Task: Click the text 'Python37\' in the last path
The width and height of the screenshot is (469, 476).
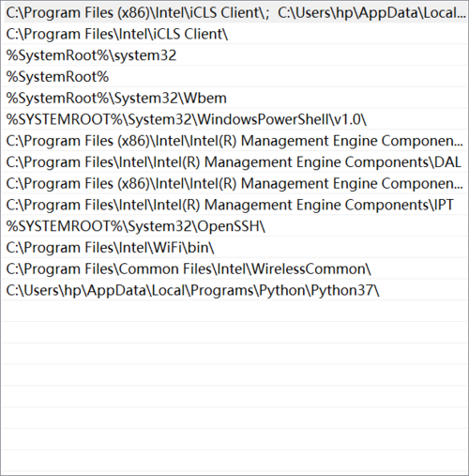Action: point(345,291)
